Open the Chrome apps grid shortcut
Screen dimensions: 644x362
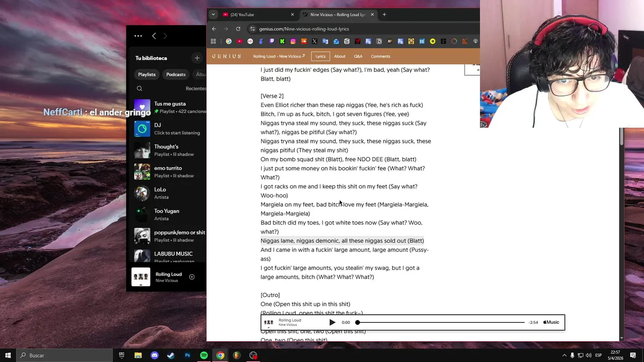click(213, 41)
